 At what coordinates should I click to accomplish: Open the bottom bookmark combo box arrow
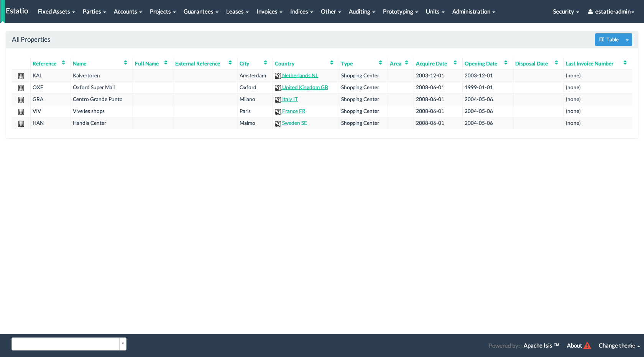pos(123,344)
